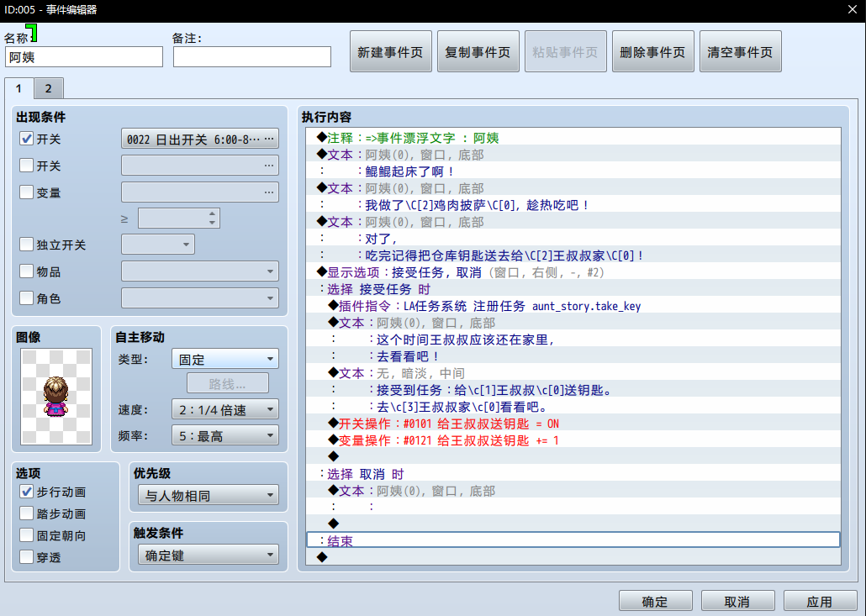This screenshot has height=616, width=866.
Task: Select the 开关操作 #0101 command line
Action: 573,424
